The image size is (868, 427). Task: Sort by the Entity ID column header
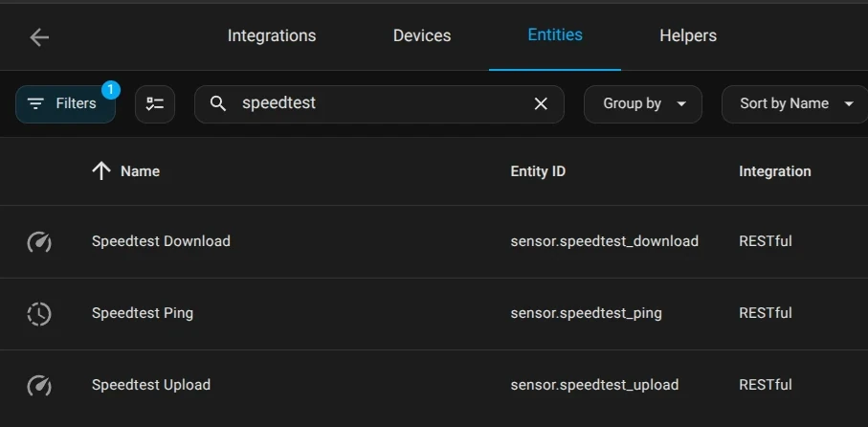pos(538,172)
